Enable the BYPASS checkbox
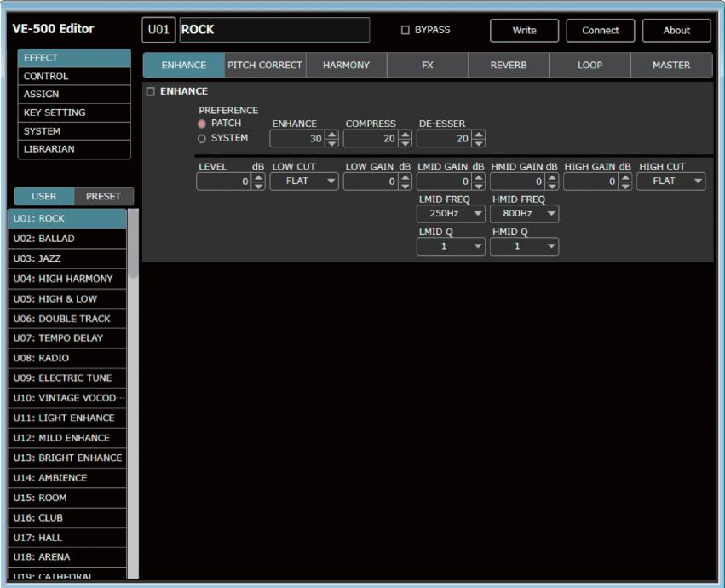The width and height of the screenshot is (725, 588). tap(405, 30)
